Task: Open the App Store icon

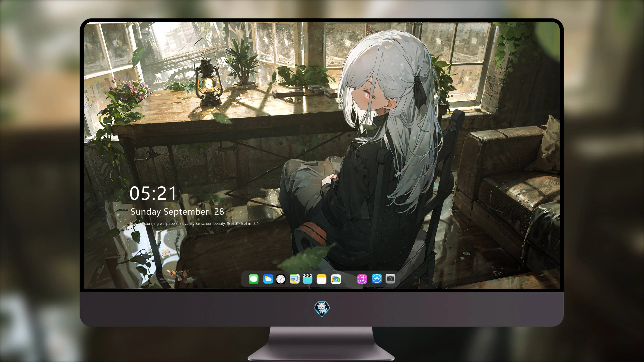Action: coord(377,279)
